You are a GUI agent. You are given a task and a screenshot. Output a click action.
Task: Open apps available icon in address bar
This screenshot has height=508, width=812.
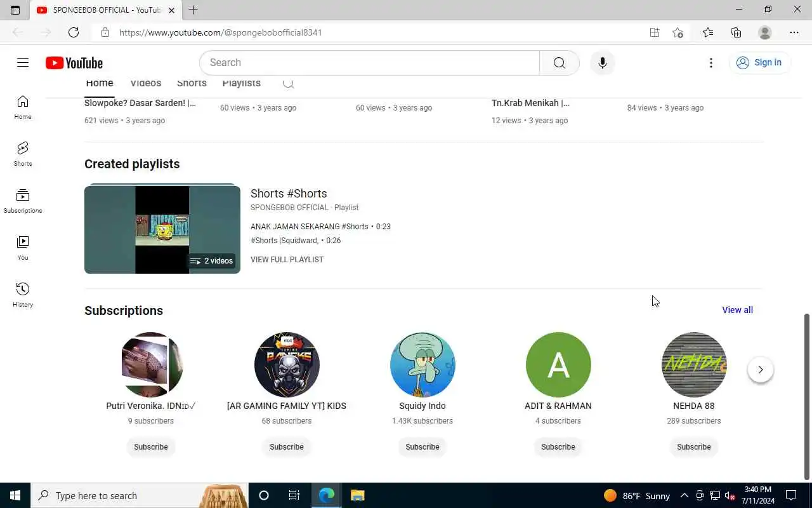[655, 32]
